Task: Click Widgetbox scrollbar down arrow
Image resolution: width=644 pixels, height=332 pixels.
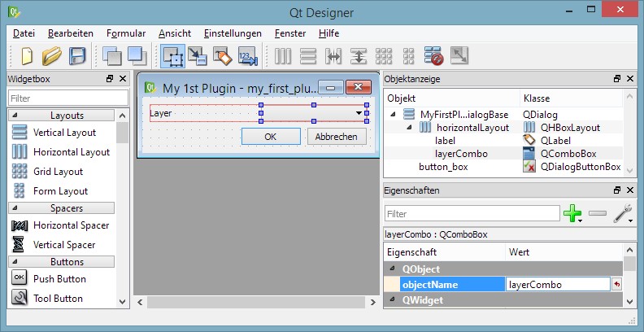Action: click(123, 301)
